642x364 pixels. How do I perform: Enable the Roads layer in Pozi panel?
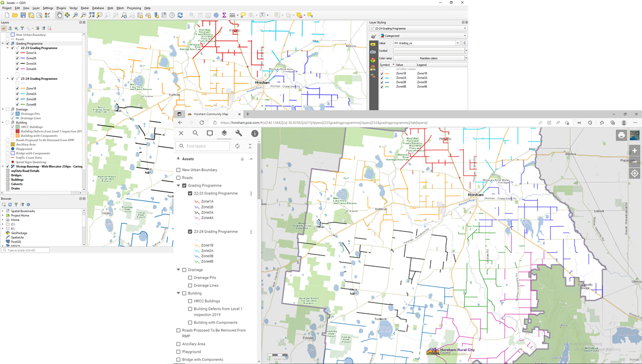[179, 178]
